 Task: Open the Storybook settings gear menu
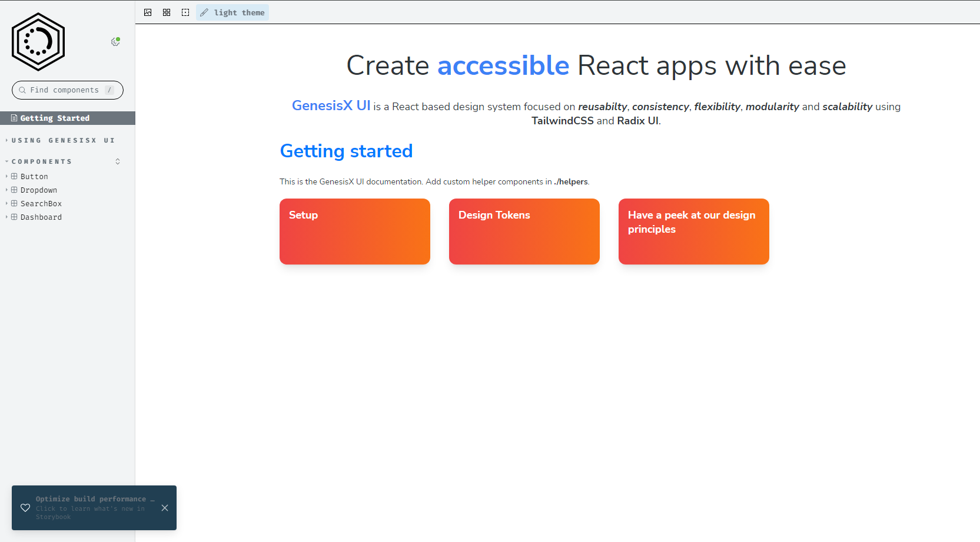tap(115, 42)
